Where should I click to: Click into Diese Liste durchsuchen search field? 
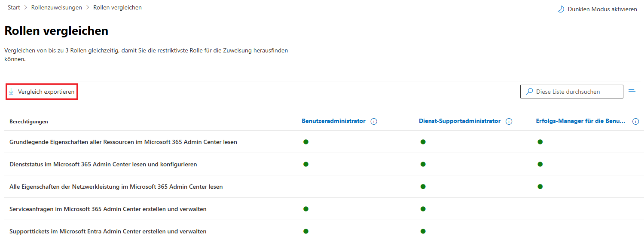point(576,92)
